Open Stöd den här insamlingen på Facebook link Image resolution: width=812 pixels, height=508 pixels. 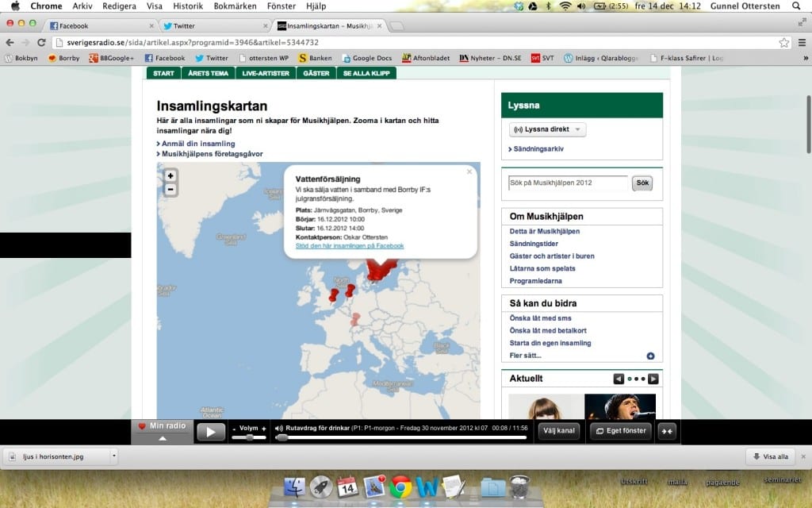pyautogui.click(x=349, y=246)
